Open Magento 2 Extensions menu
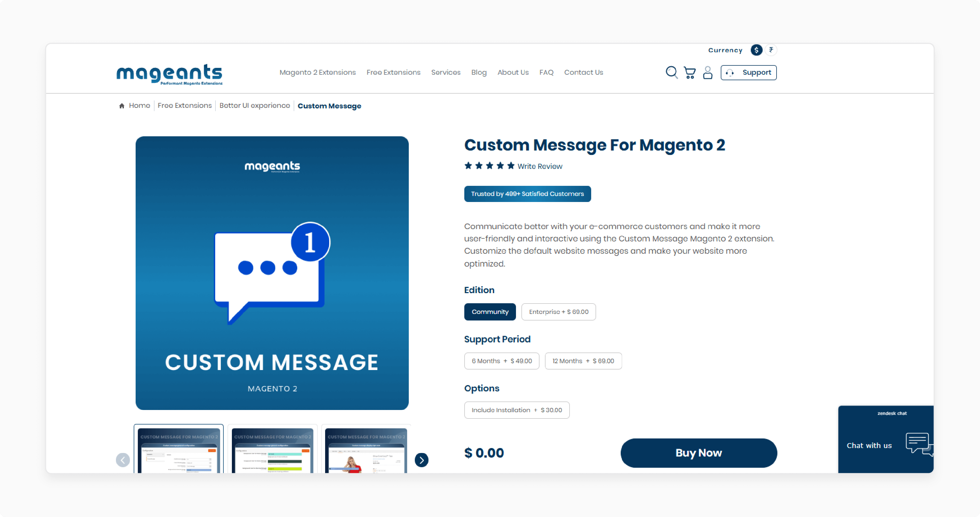 318,72
